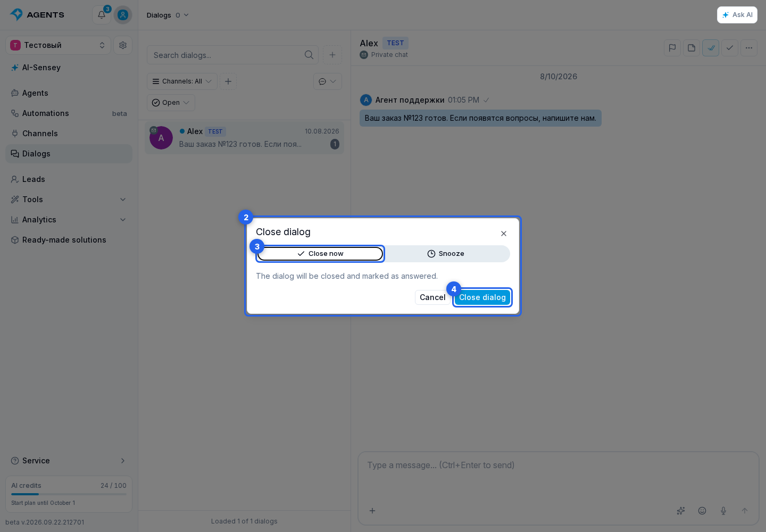
Task: Open workspace settings gear icon
Action: click(x=123, y=45)
